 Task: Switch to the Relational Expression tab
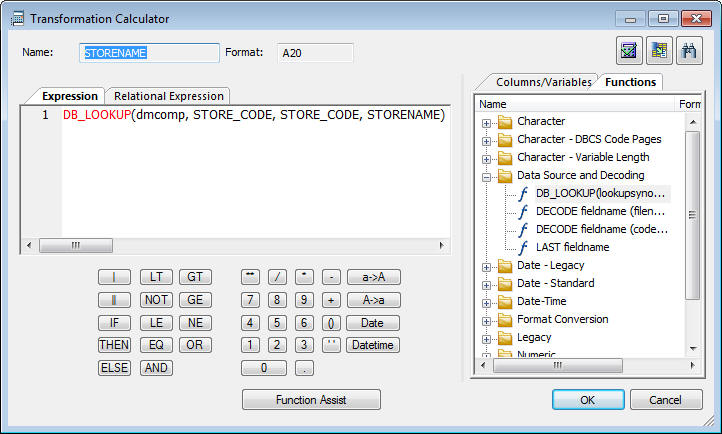[169, 96]
